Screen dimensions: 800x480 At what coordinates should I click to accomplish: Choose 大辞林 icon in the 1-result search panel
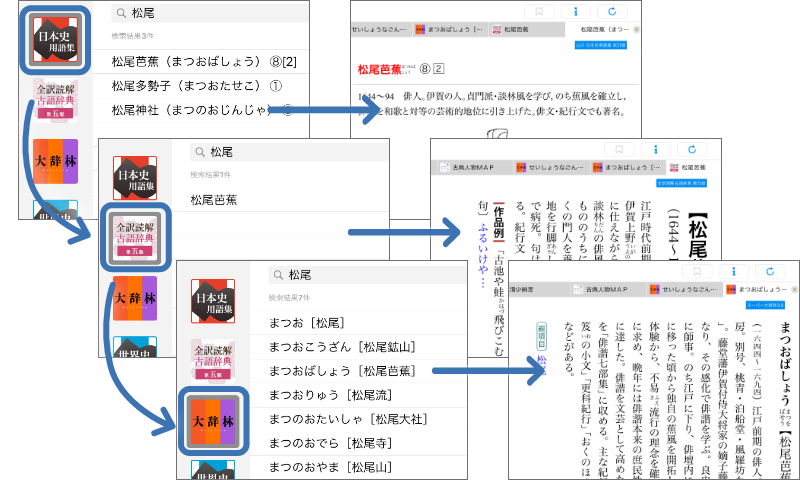pyautogui.click(x=135, y=298)
